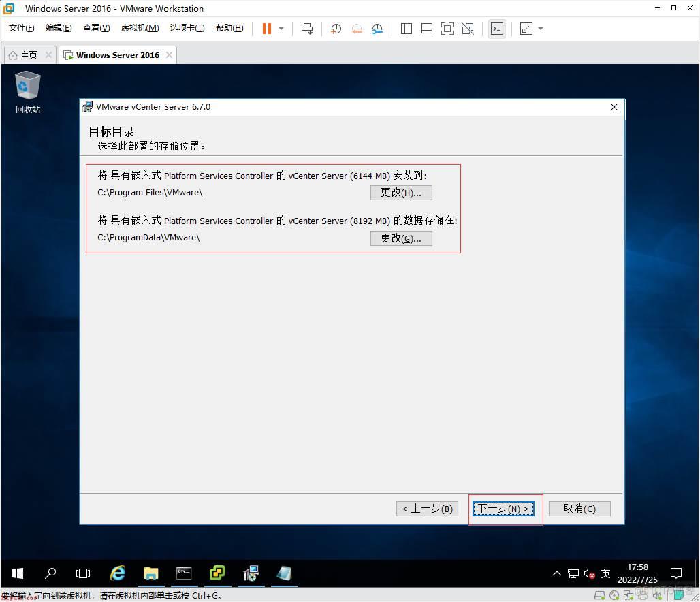Close the Windows Server 2016 tab
The width and height of the screenshot is (700, 602).
point(169,54)
